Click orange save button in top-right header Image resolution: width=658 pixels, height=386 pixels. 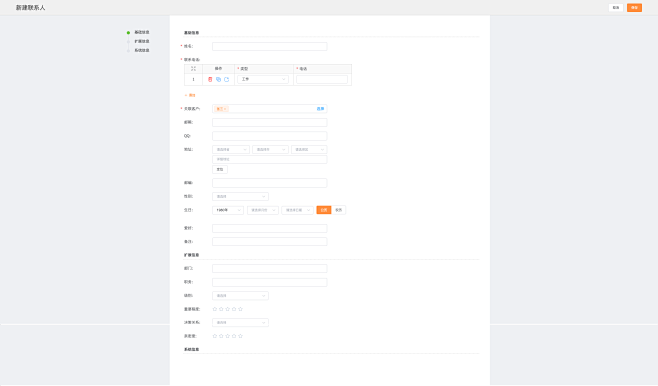(634, 8)
